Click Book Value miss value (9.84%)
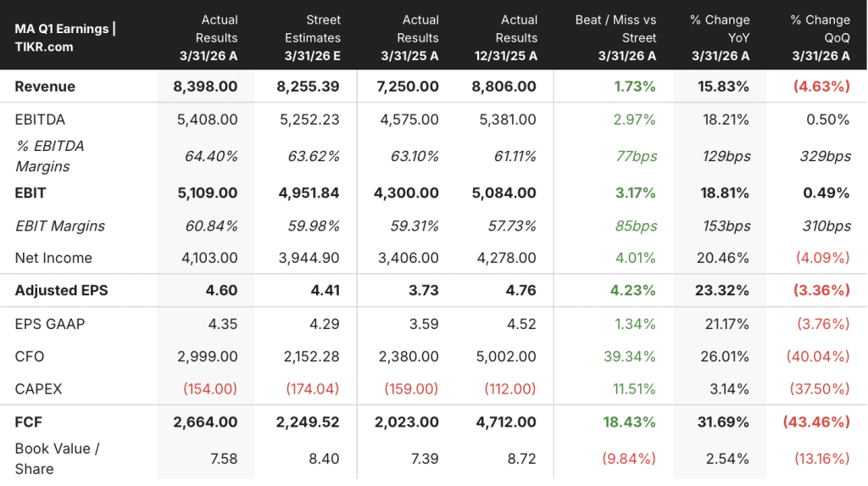The image size is (868, 486). (628, 459)
